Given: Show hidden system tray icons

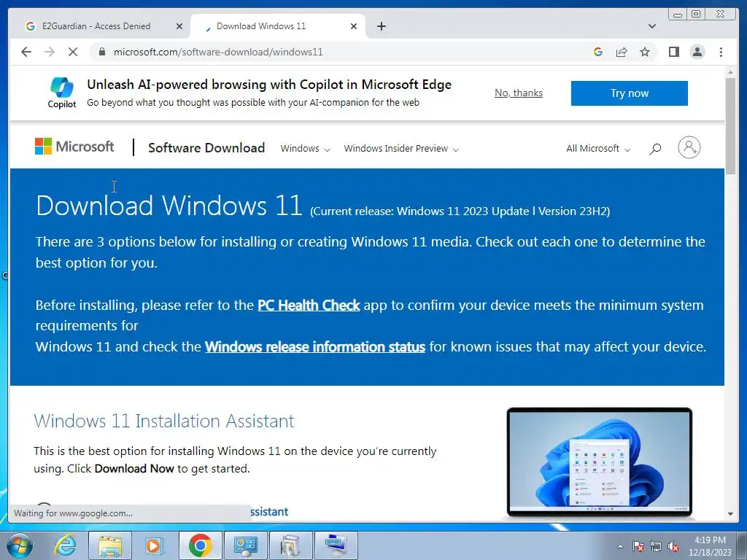Looking at the screenshot, I should click(620, 546).
